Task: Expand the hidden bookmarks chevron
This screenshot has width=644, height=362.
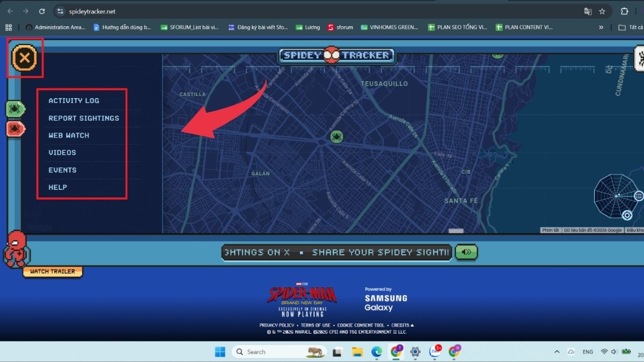Action: click(x=601, y=27)
